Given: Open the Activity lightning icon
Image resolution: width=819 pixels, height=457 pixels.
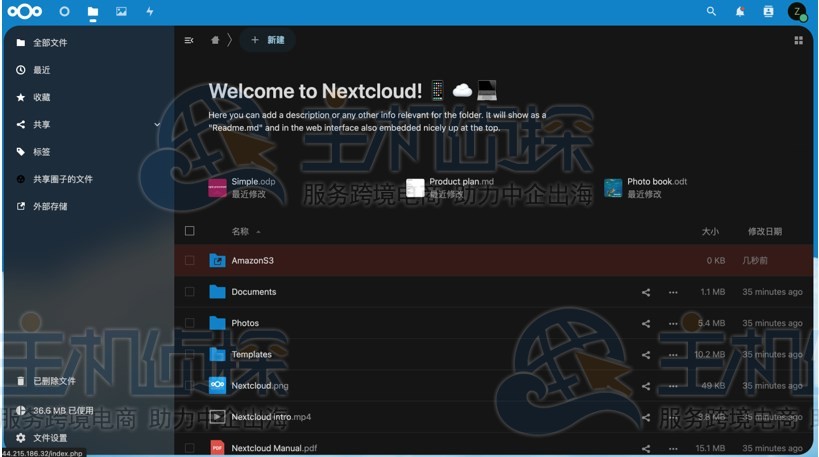Looking at the screenshot, I should pos(150,11).
